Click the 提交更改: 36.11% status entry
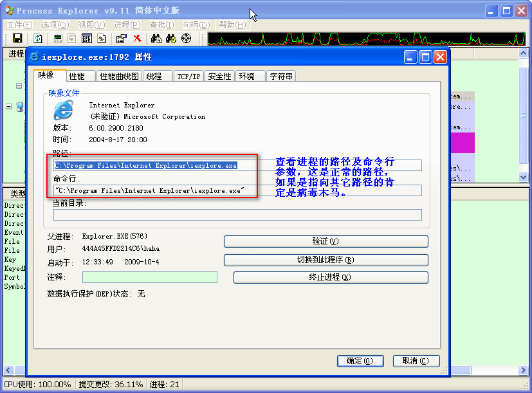Screen dimensions: 532x393 (111, 385)
